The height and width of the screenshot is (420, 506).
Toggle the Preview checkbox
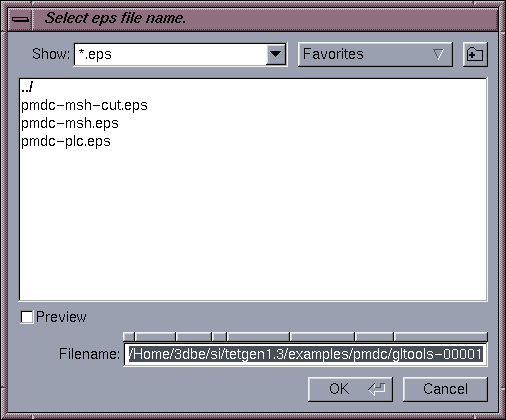[x=27, y=317]
